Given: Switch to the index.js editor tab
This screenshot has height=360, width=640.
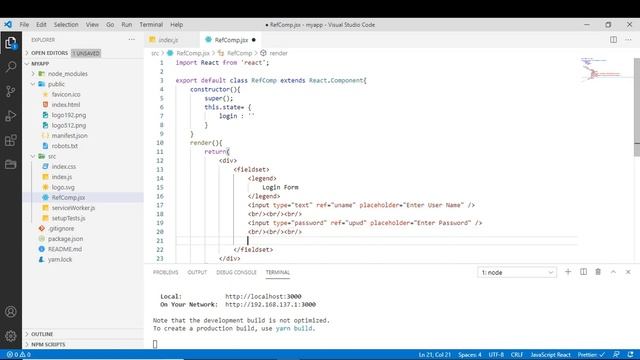Looking at the screenshot, I should click(x=172, y=40).
